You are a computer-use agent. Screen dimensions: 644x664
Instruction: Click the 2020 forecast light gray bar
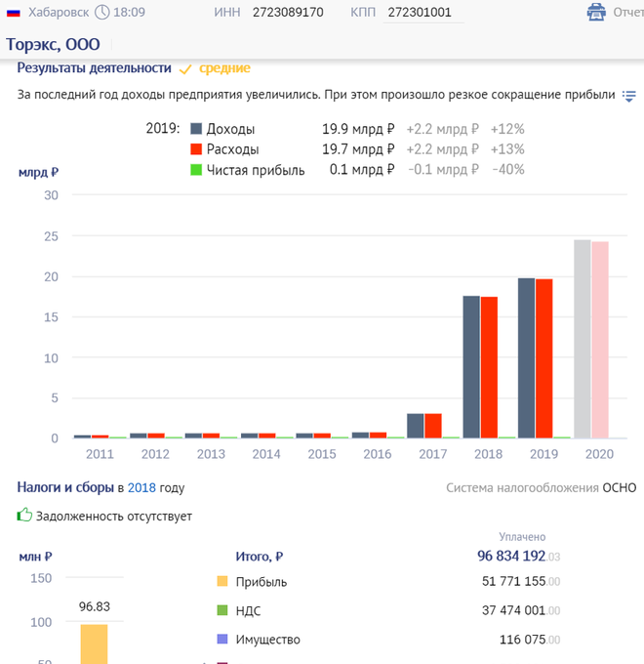tap(583, 339)
